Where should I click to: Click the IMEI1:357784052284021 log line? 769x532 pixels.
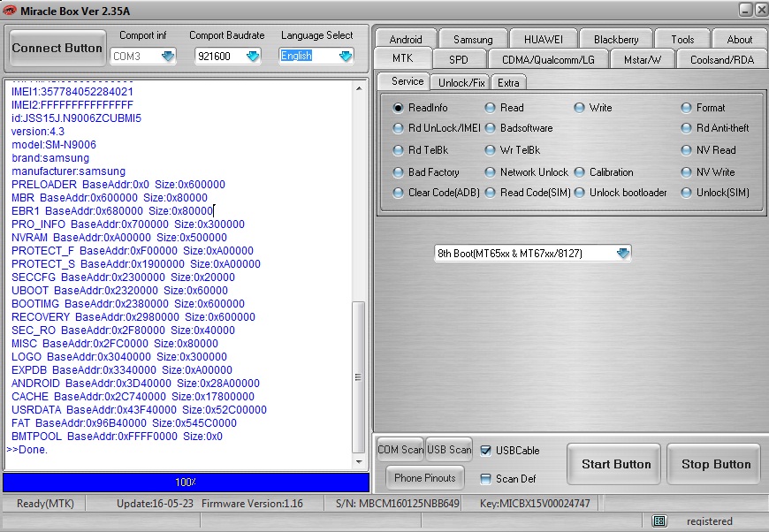[72, 92]
